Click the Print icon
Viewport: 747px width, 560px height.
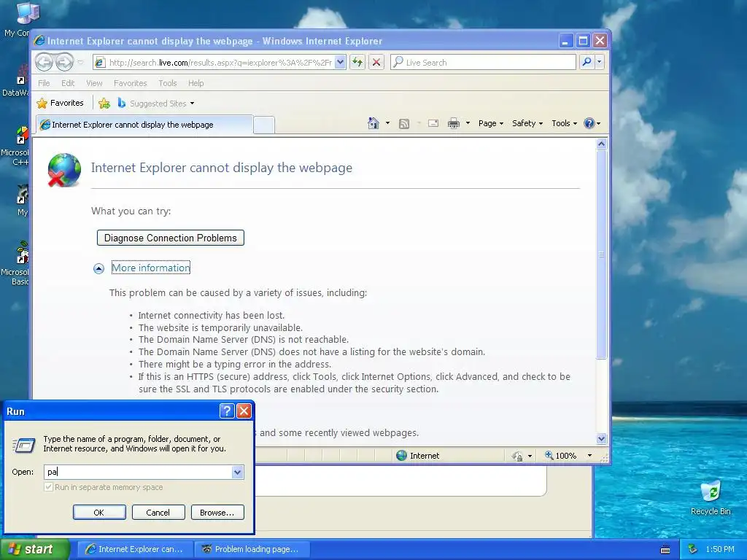[x=454, y=123]
